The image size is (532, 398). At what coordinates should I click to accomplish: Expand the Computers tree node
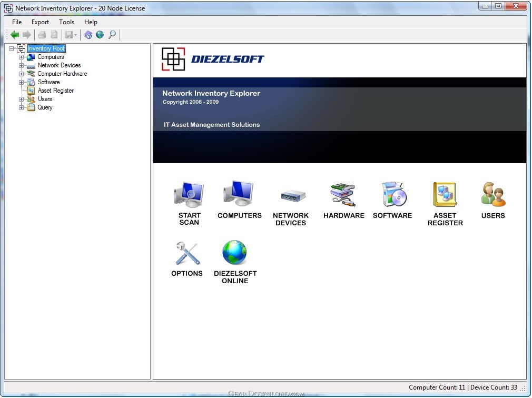pyautogui.click(x=21, y=57)
